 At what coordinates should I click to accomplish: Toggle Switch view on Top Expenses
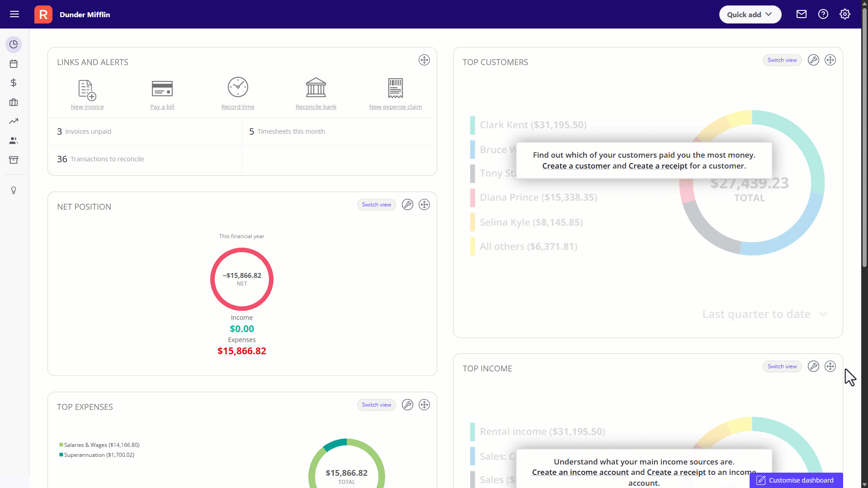coord(376,405)
